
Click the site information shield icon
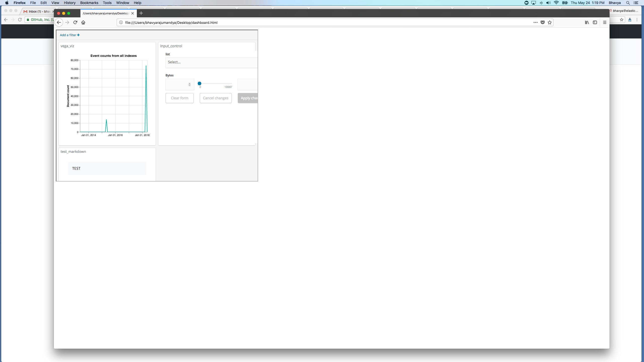[x=120, y=22]
